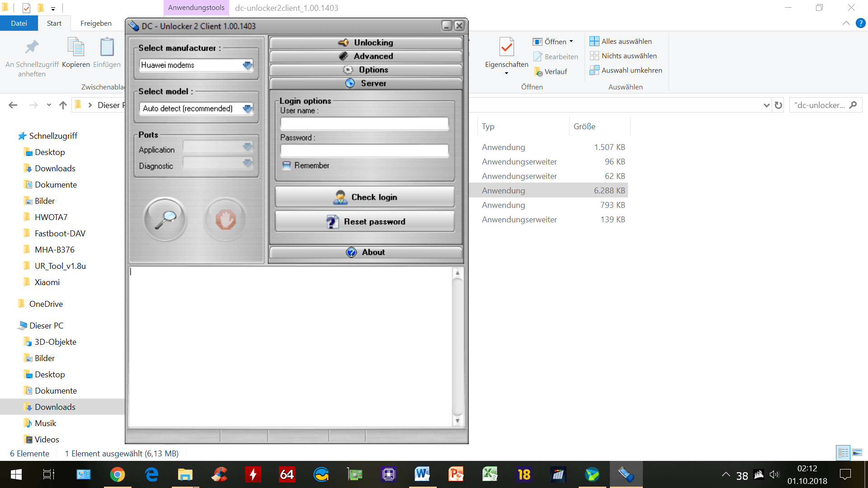
Task: Open OneDrive in the navigation pane
Action: tap(46, 304)
